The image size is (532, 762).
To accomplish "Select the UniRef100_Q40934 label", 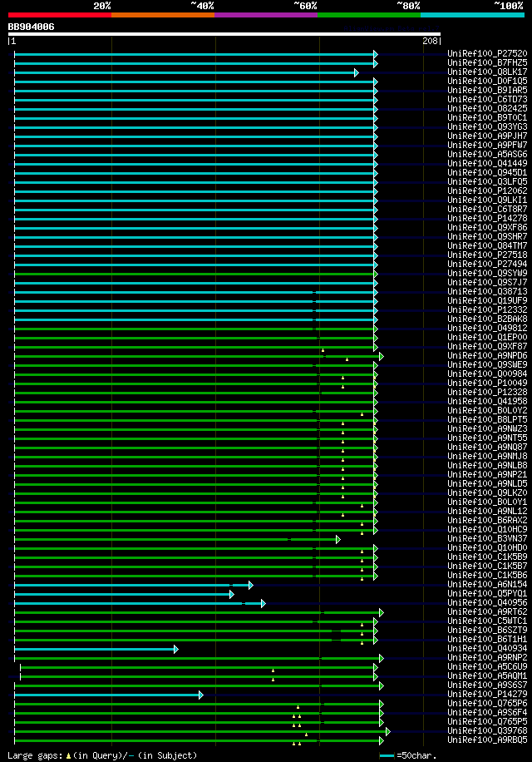I will [487, 648].
